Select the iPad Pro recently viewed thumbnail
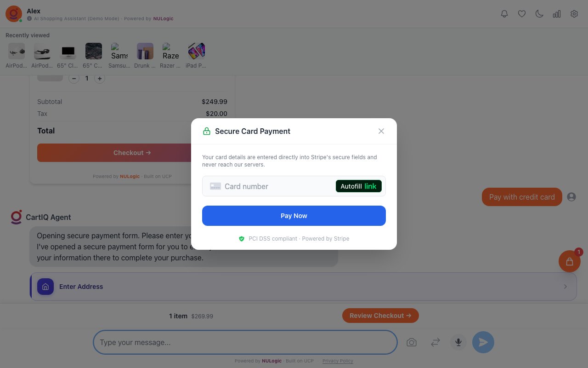The image size is (588, 368). pyautogui.click(x=196, y=51)
